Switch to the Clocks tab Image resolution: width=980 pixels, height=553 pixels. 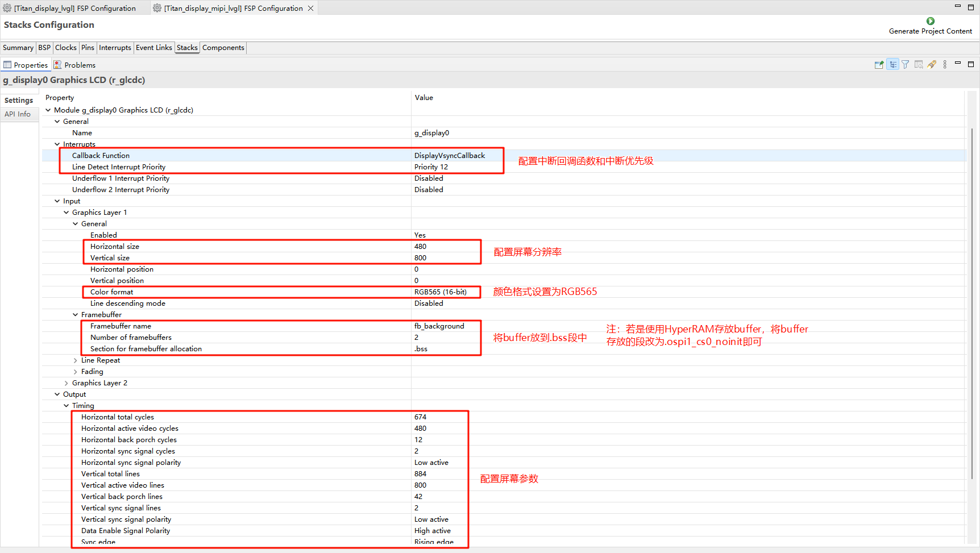point(65,48)
